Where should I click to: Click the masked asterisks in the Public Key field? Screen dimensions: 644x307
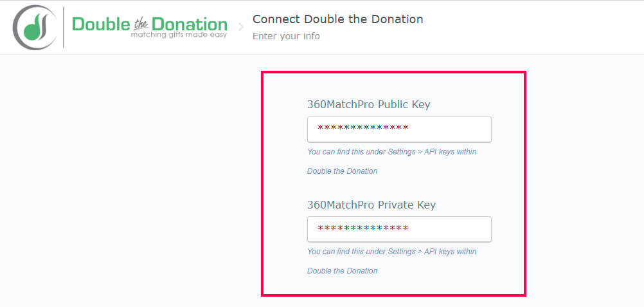pos(363,128)
